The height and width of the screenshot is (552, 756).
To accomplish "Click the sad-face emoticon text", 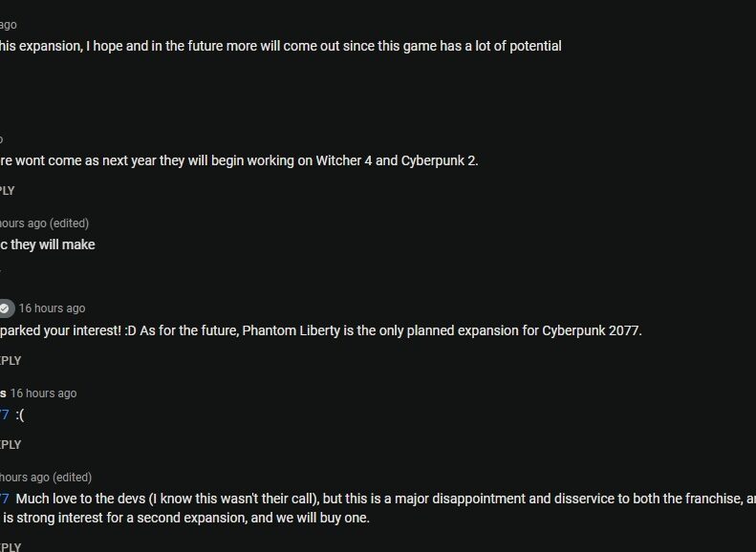I will point(20,414).
